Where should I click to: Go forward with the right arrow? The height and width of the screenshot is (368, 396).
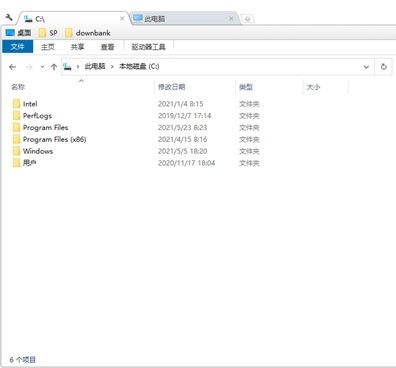coord(29,67)
